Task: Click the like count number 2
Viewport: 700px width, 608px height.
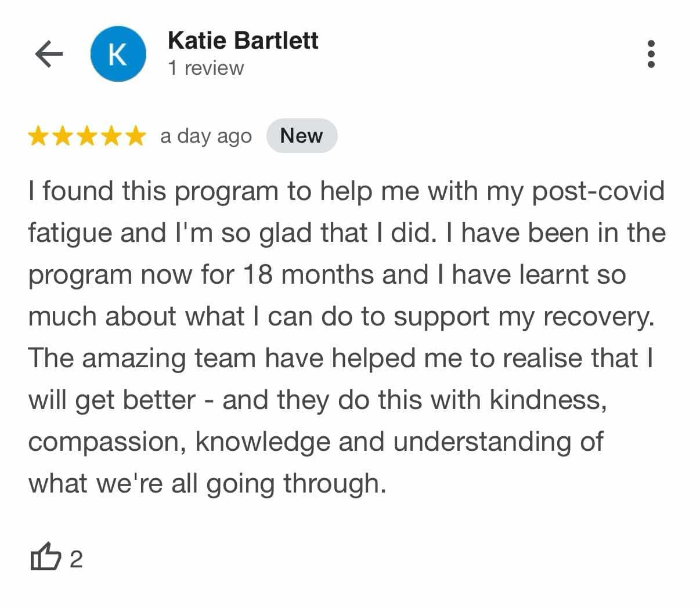Action: (x=76, y=560)
